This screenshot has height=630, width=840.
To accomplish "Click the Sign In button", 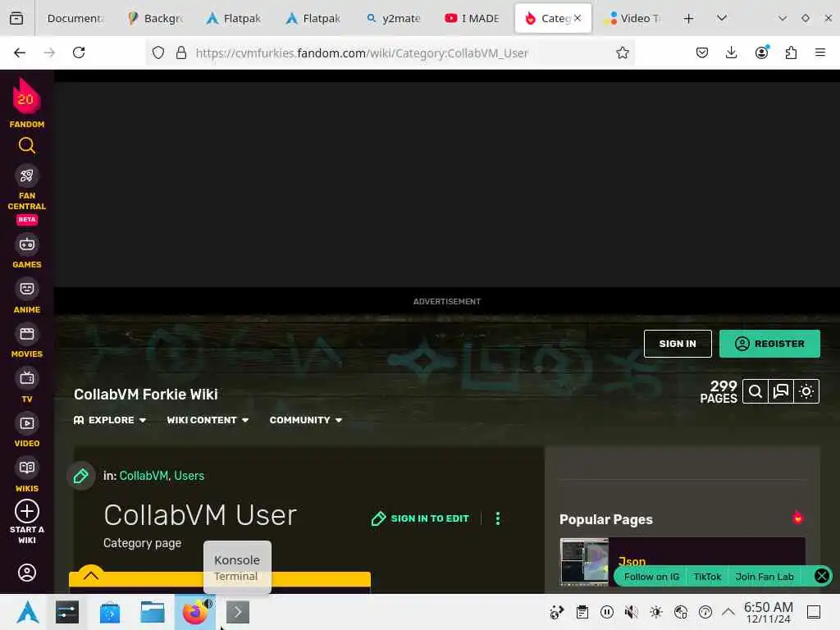I will pyautogui.click(x=678, y=344).
